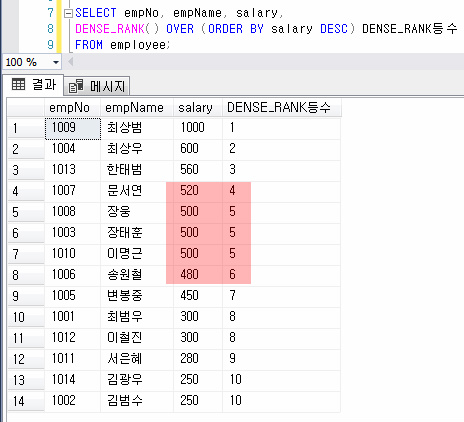Click the horizontal scroll left arrow
The height and width of the screenshot is (422, 464).
(x=70, y=62)
